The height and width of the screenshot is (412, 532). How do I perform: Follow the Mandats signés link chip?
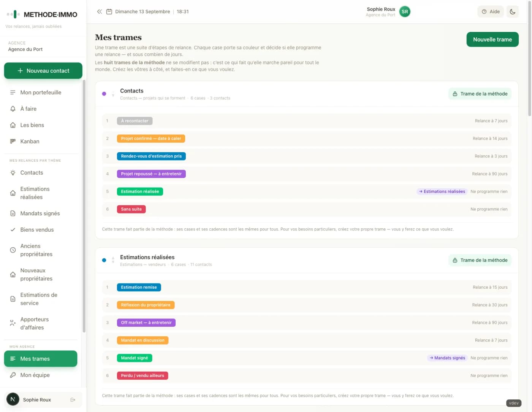tap(447, 358)
